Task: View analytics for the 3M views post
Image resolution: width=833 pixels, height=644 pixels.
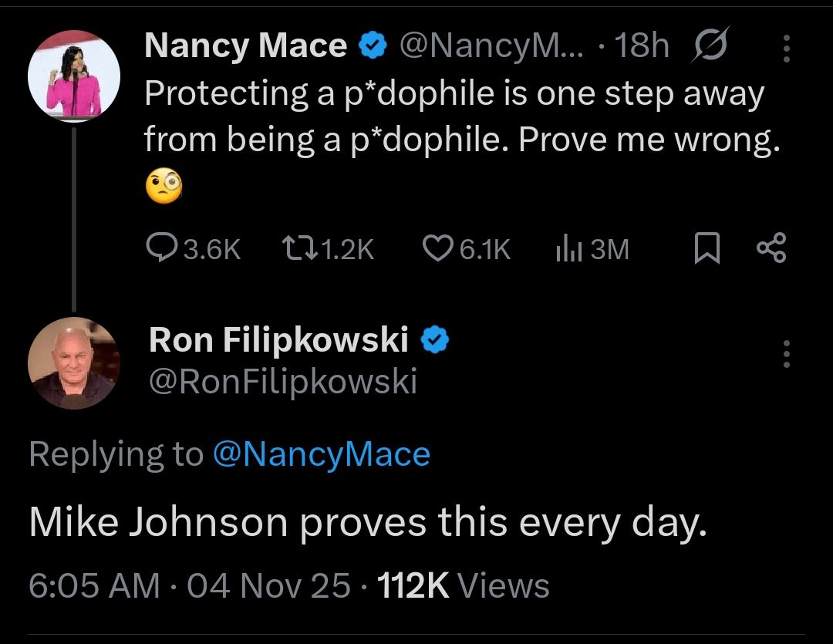Action: tap(568, 249)
